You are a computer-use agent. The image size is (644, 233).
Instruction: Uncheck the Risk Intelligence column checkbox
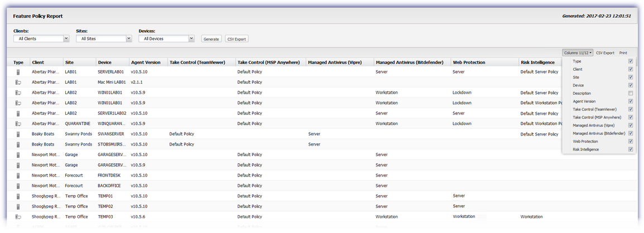click(631, 150)
